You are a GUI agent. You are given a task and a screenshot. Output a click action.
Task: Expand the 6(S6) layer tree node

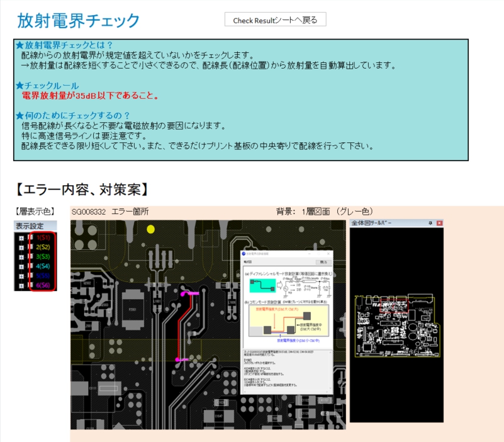[x=21, y=285]
